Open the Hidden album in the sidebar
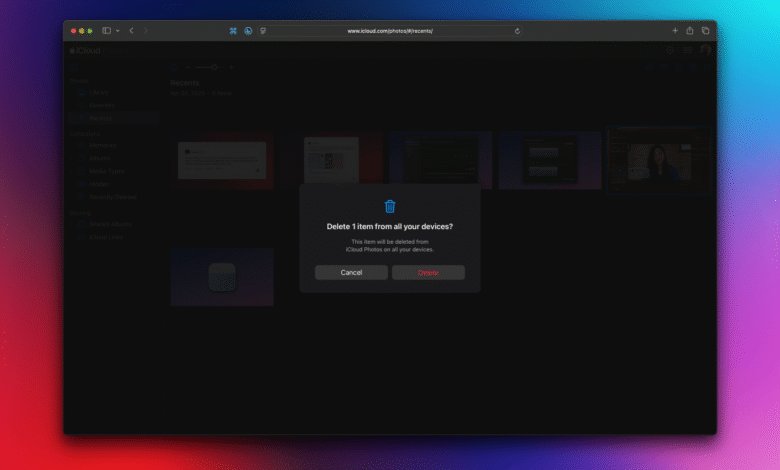The height and width of the screenshot is (470, 780). pyautogui.click(x=99, y=184)
